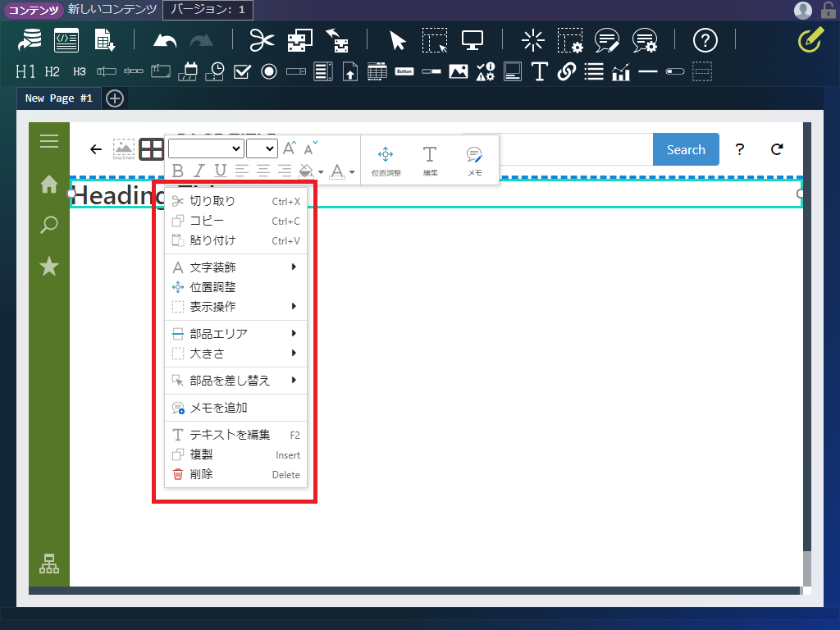Select メモを追加 in context menu
840x630 pixels.
pyautogui.click(x=235, y=408)
